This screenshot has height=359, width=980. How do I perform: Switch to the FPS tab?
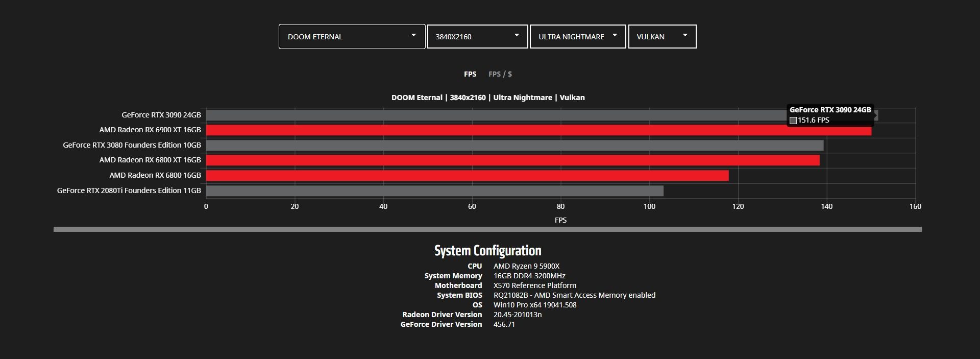click(x=470, y=74)
